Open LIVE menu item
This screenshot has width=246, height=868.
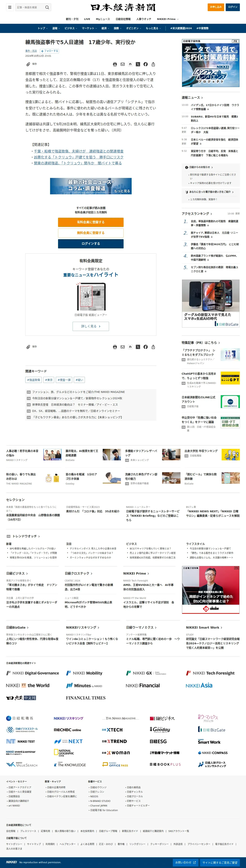click(x=87, y=19)
